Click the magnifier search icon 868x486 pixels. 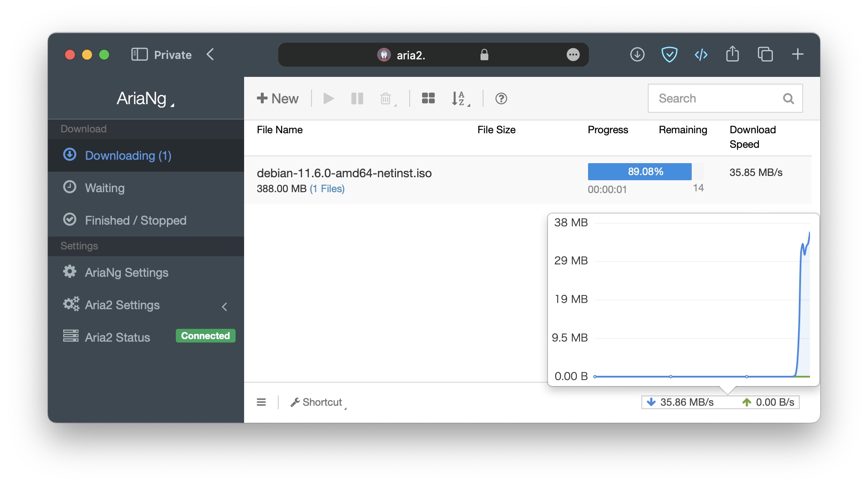(x=788, y=99)
